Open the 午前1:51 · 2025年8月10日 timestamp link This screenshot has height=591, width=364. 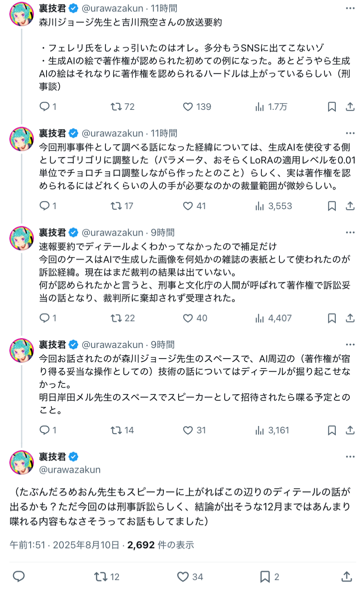click(x=65, y=545)
